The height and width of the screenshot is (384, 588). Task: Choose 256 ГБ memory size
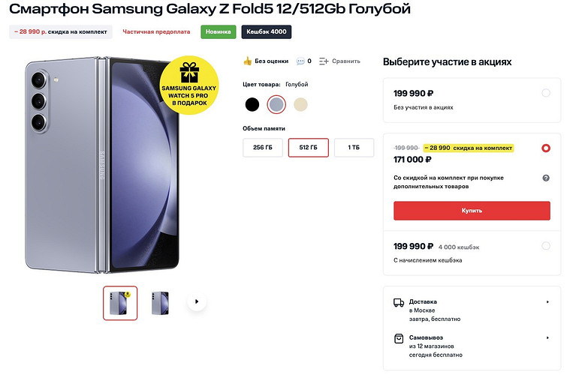click(263, 148)
